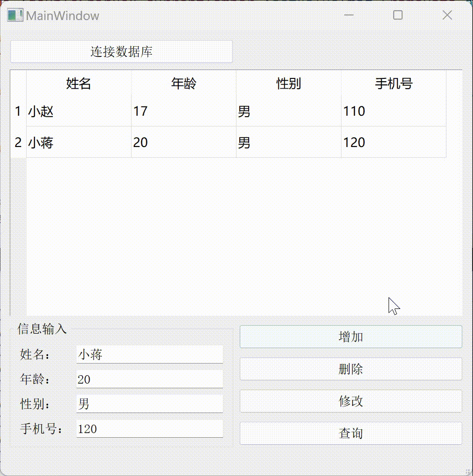Click the 删除 button
Viewport: 473px width, 476px height.
351,369
